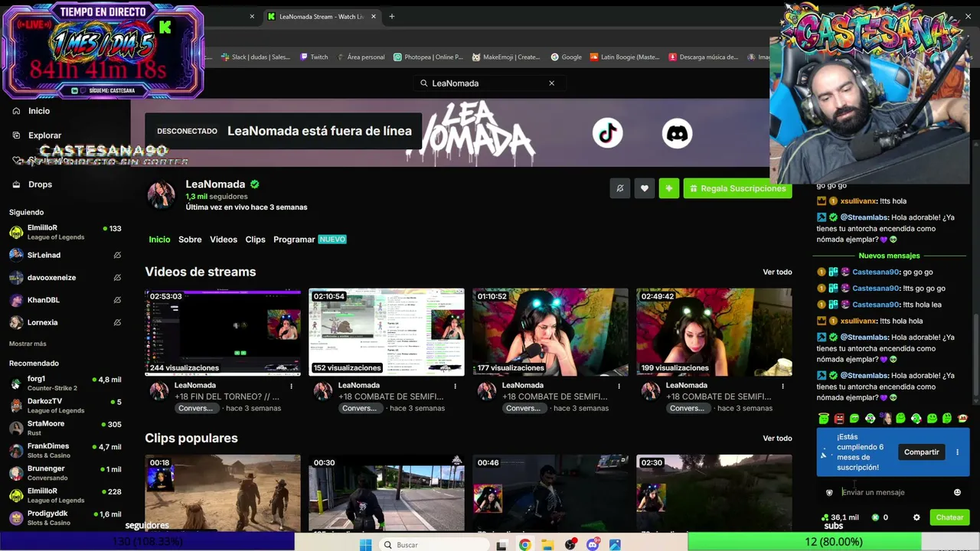Open SirLeinad in the Siguiendo list
This screenshot has width=980, height=551.
(65, 255)
